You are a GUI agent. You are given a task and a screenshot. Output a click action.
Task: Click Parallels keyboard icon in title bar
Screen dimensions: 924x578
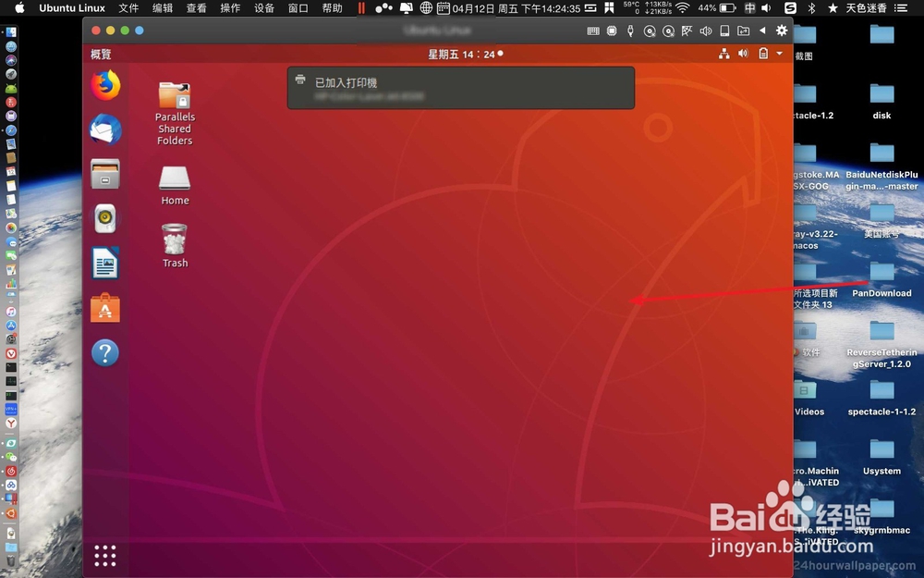(593, 31)
